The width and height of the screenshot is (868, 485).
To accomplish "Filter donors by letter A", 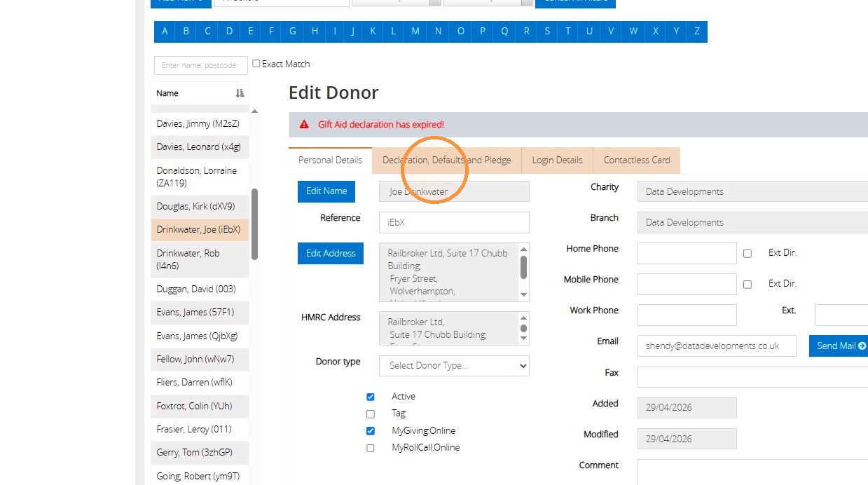I will 165,32.
